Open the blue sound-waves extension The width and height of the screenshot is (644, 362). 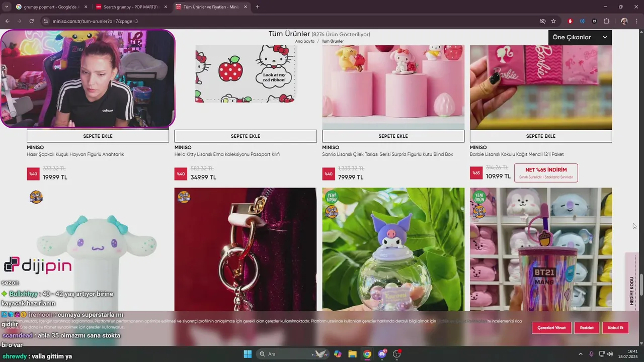582,21
